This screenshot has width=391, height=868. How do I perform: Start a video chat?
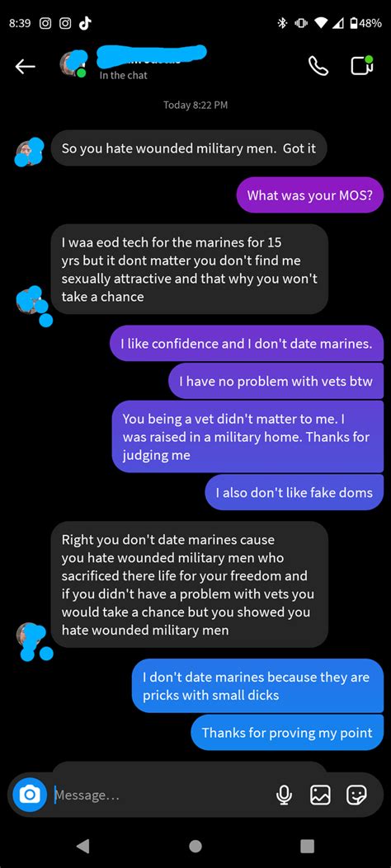click(362, 65)
